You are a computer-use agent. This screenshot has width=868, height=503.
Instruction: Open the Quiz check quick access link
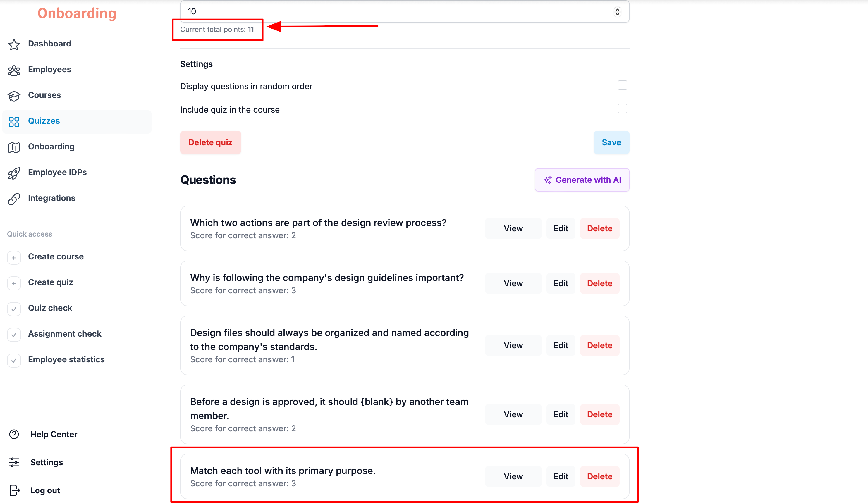point(50,308)
